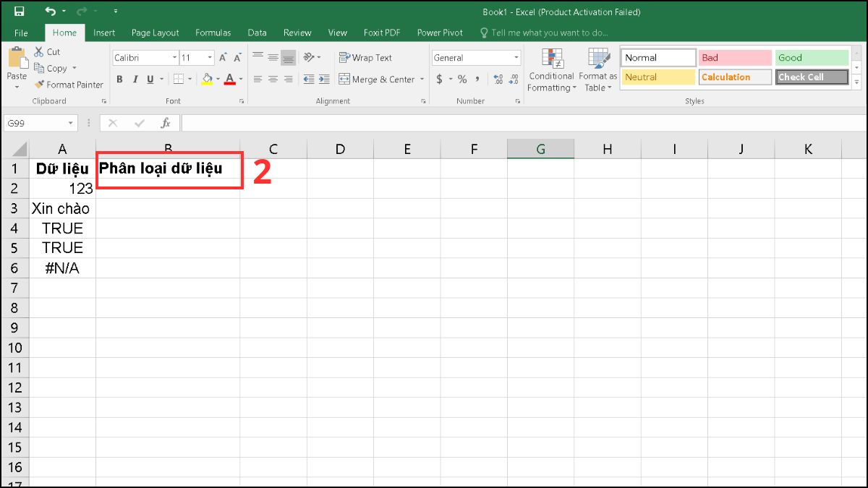Toggle italic formatting
The height and width of the screenshot is (488, 868).
pyautogui.click(x=135, y=80)
